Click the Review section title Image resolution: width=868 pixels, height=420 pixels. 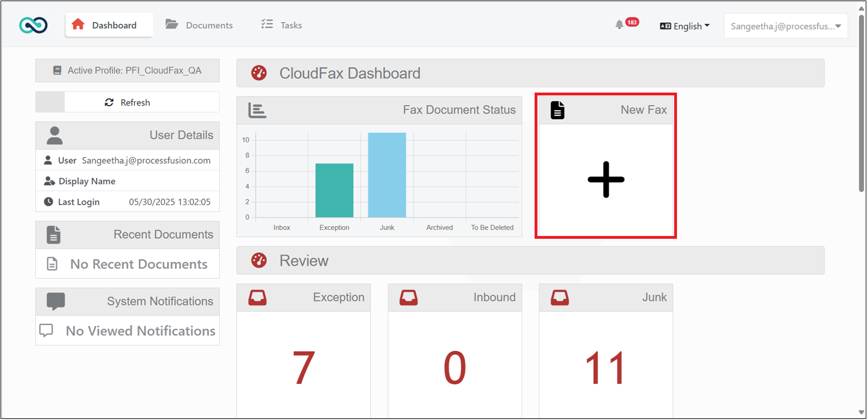pyautogui.click(x=304, y=261)
